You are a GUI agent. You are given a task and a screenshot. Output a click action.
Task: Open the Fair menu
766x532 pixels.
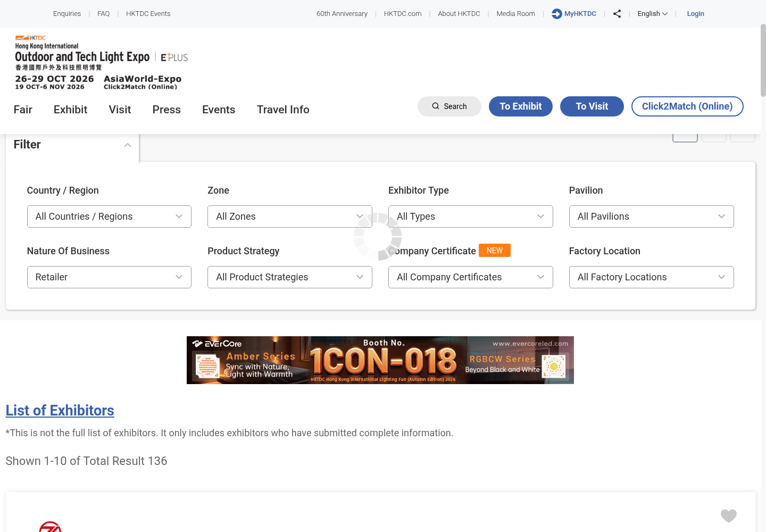pos(23,110)
